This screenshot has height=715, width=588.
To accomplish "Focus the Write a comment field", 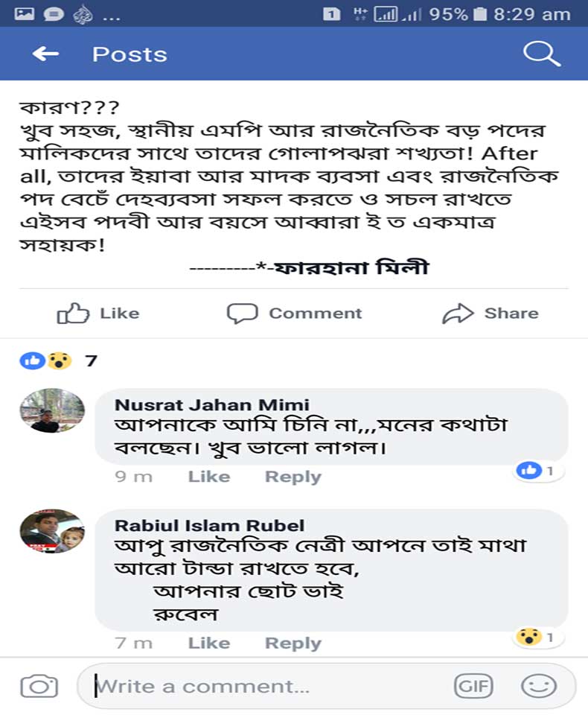I will (x=268, y=686).
